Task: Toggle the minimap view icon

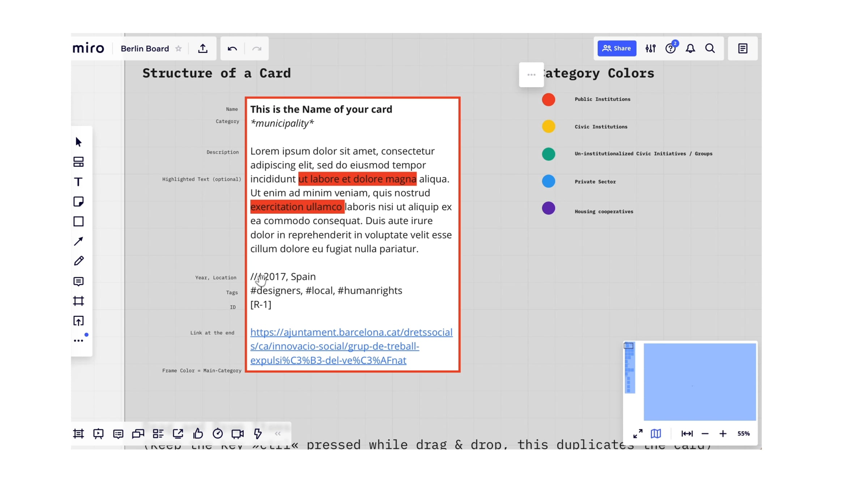Action: tap(656, 433)
